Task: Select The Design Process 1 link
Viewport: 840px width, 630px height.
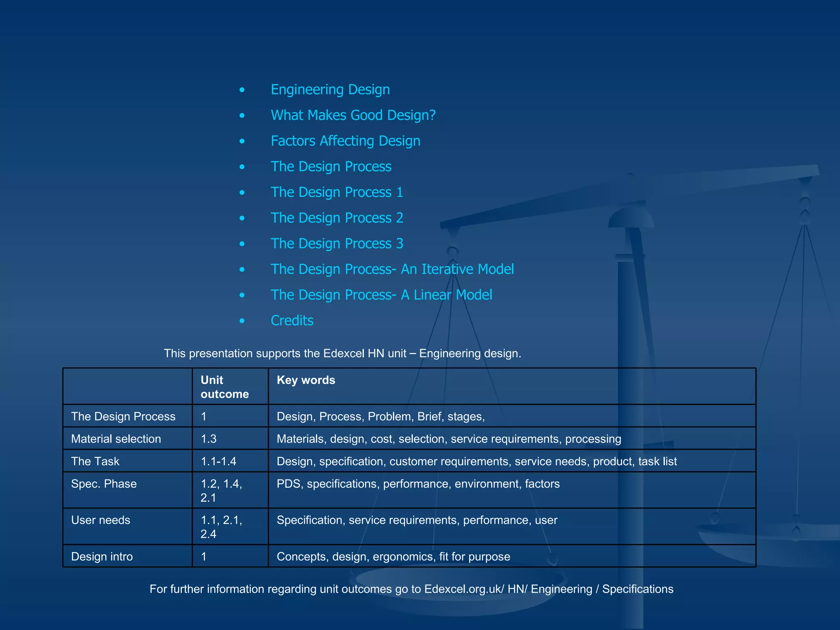Action: 337,192
